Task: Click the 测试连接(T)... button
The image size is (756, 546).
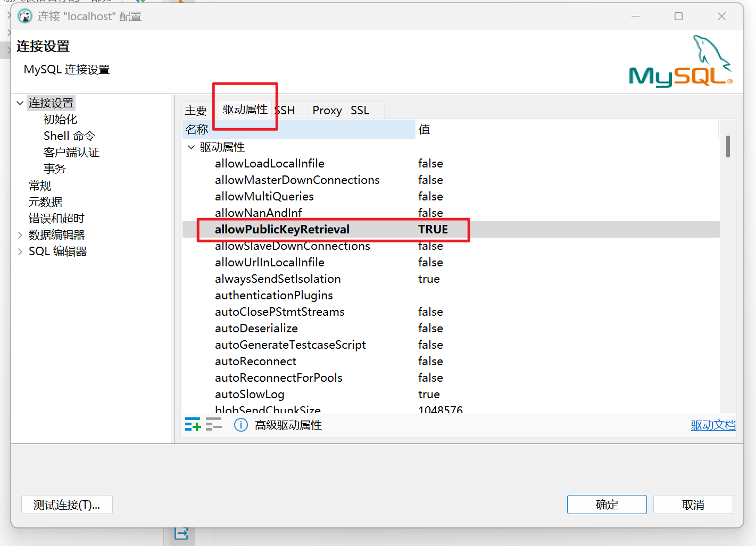Action: click(x=67, y=505)
